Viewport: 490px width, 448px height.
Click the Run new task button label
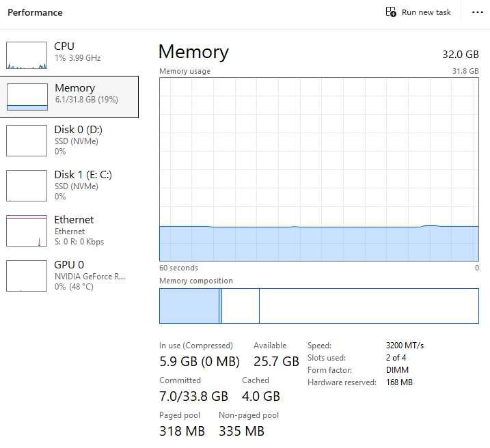point(426,12)
